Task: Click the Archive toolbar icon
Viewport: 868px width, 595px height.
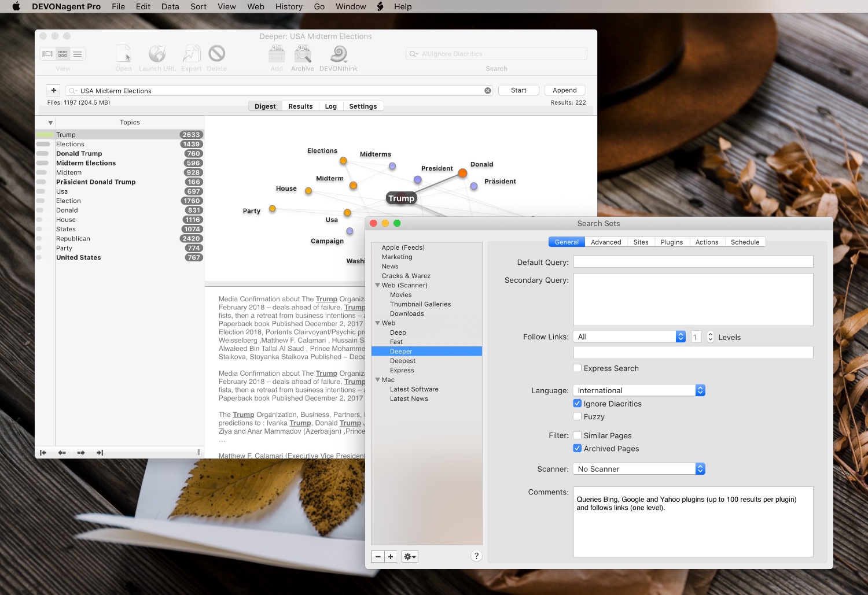Action: [x=303, y=54]
